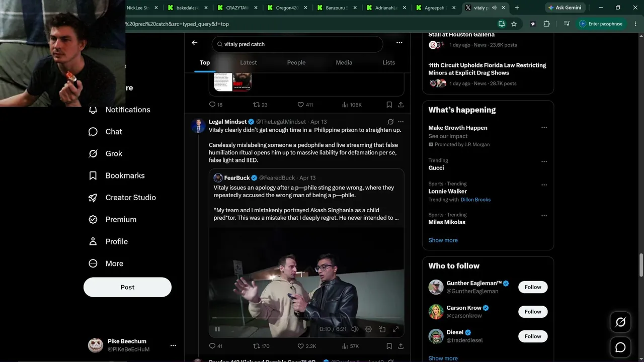Open Grok in the sidebar
Image resolution: width=644 pixels, height=362 pixels.
(105, 154)
